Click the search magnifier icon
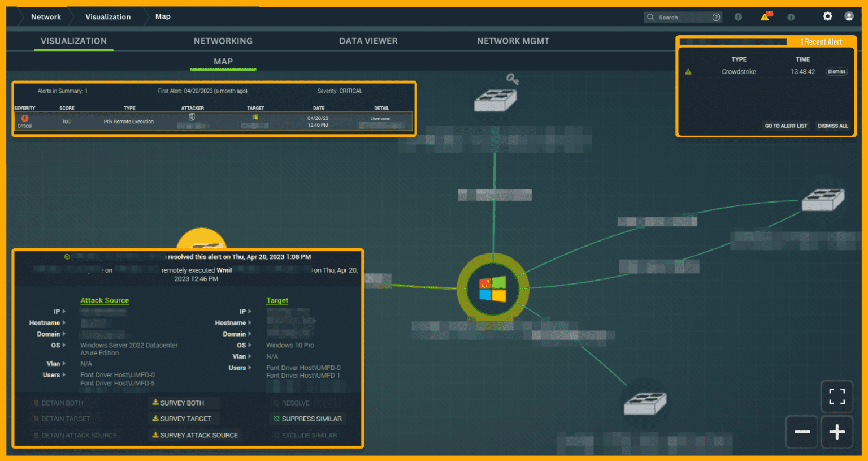This screenshot has height=461, width=868. (650, 17)
